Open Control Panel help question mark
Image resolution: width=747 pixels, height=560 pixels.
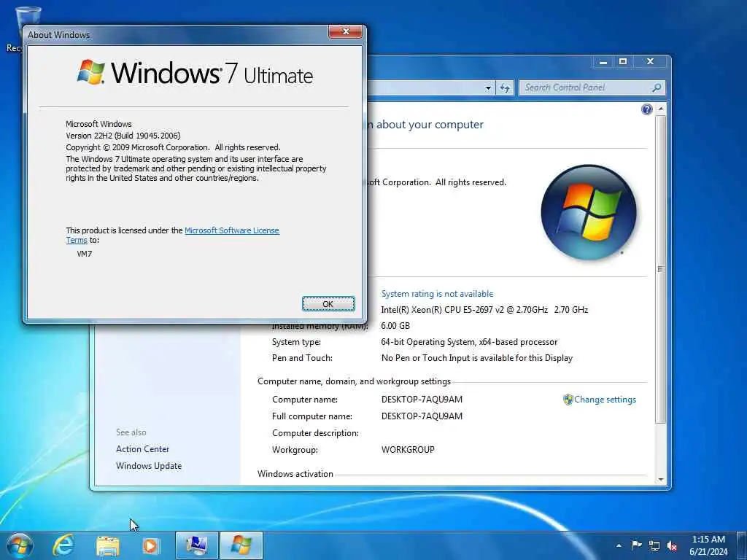click(x=646, y=110)
